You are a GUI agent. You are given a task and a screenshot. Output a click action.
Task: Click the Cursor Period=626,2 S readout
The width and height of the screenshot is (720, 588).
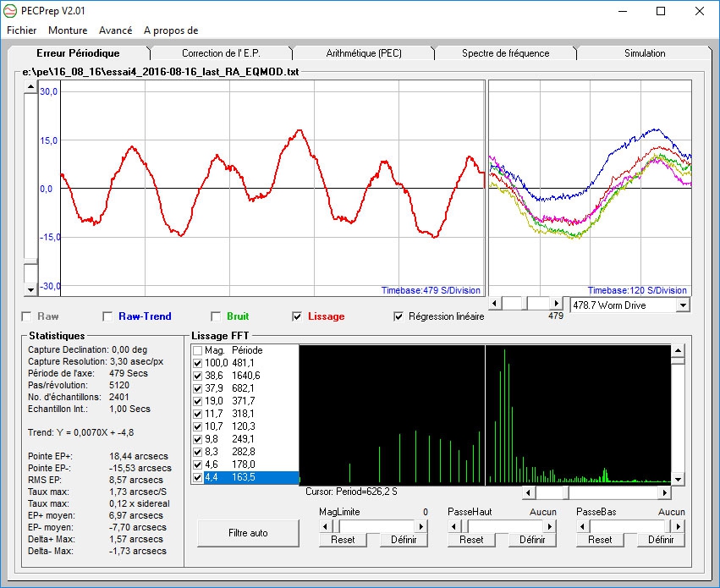tap(352, 492)
